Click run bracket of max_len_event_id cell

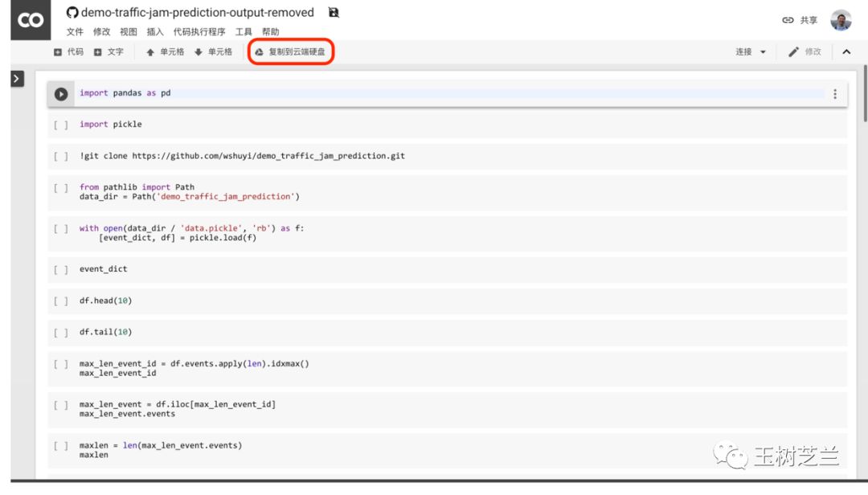[61, 364]
